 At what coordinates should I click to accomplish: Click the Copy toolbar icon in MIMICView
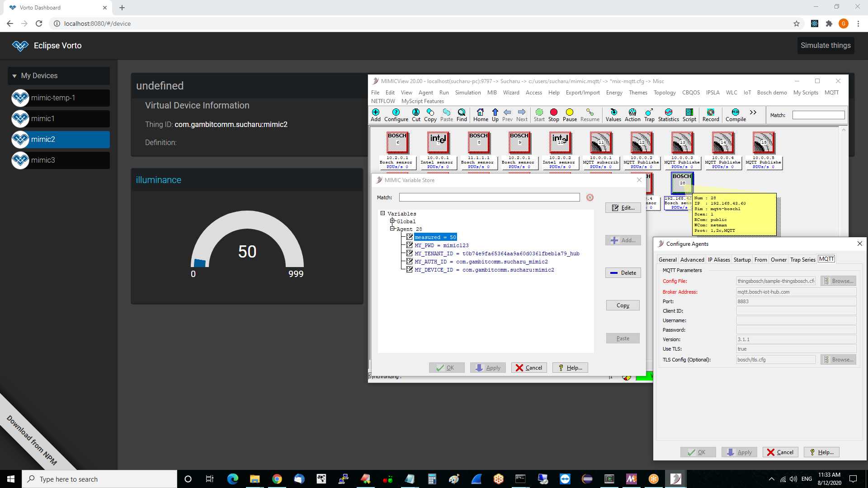430,115
